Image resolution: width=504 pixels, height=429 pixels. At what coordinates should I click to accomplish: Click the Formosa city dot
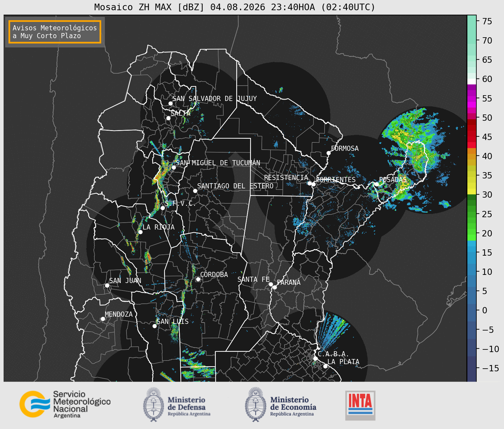pos(328,153)
